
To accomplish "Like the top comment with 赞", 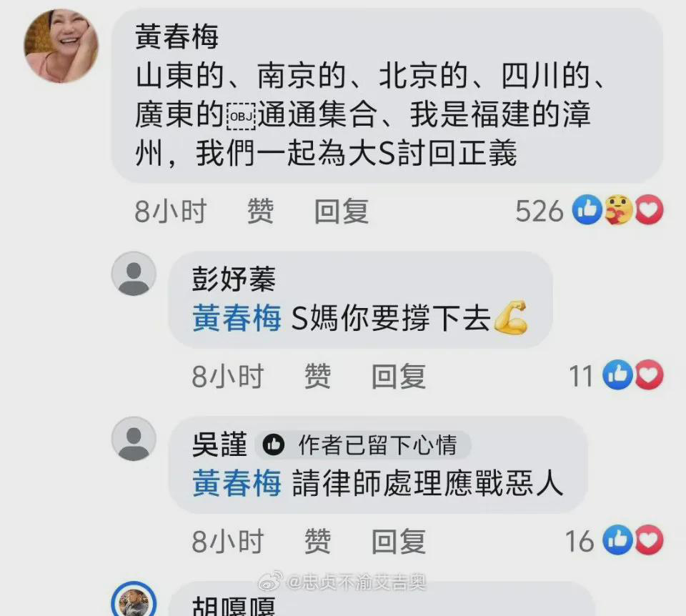I will point(261,211).
